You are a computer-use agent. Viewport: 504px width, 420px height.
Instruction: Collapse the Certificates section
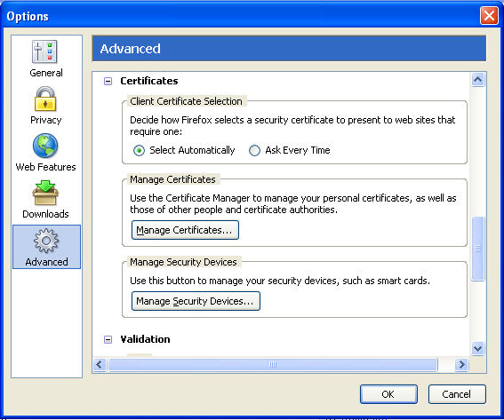click(108, 81)
